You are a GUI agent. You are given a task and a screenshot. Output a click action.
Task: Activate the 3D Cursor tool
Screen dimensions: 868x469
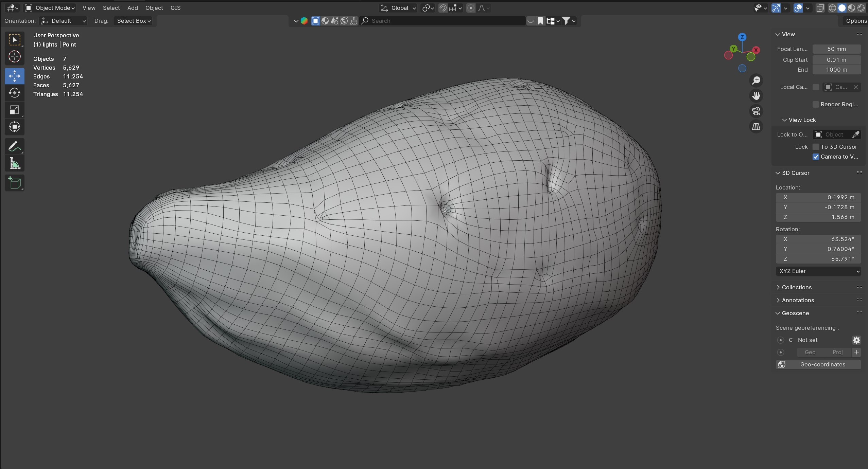click(14, 56)
